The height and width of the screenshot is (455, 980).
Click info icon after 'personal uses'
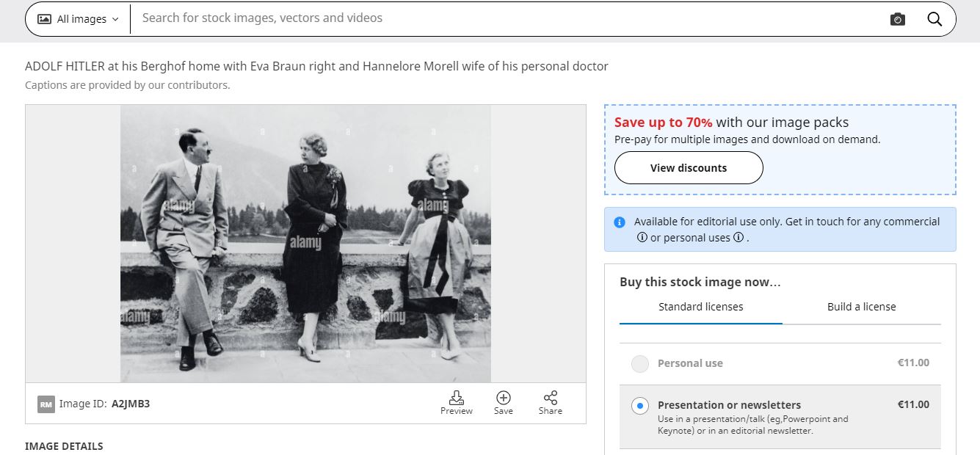738,238
